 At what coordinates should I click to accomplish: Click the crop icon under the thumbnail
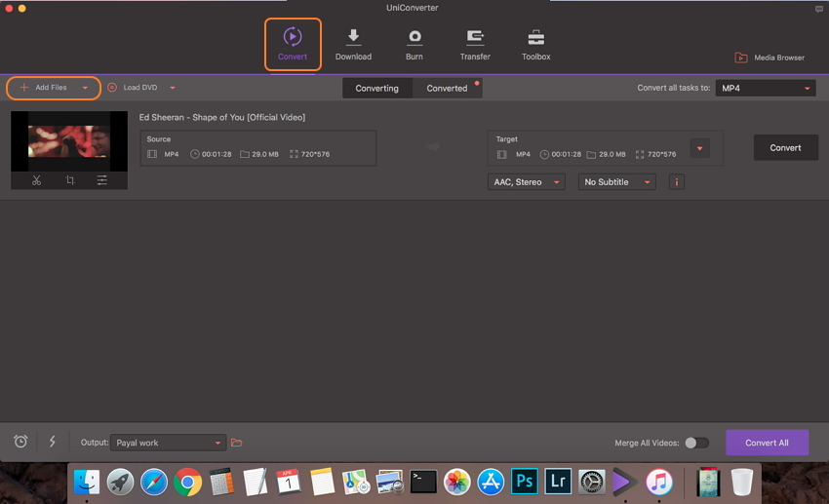(70, 180)
